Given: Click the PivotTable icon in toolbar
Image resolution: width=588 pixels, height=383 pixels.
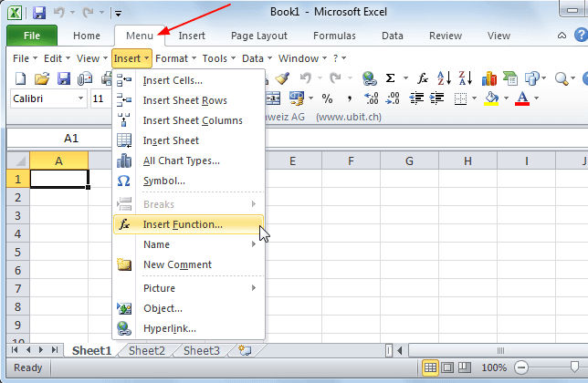Looking at the screenshot, I should [x=510, y=78].
